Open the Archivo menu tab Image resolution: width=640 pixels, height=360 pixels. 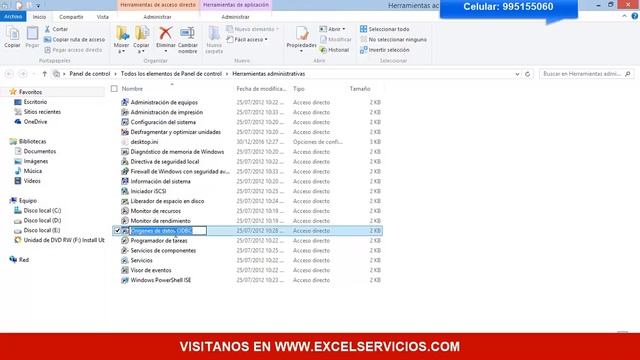[13, 17]
